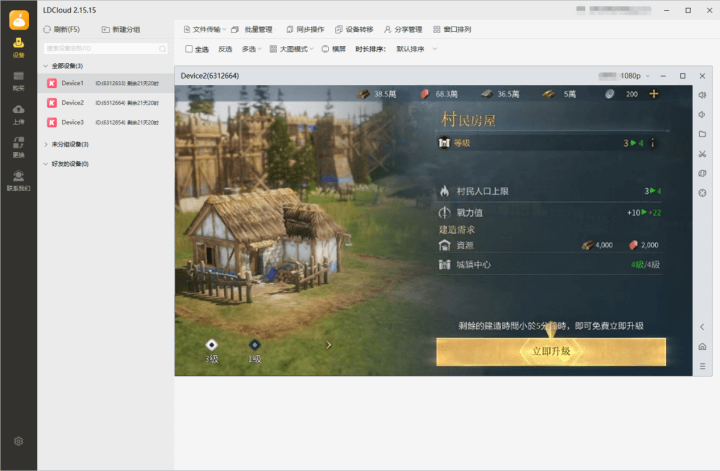Select Device3 in the device list
Screen dimensions: 720x471
pyautogui.click(x=105, y=123)
